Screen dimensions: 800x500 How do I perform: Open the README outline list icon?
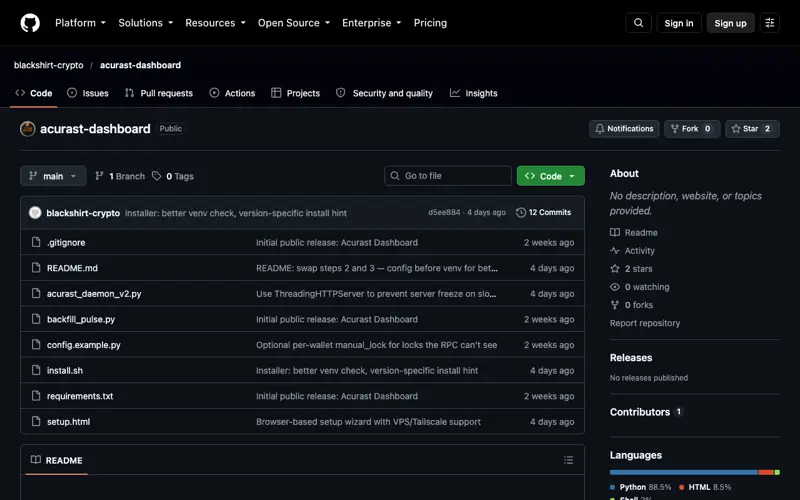coord(568,460)
